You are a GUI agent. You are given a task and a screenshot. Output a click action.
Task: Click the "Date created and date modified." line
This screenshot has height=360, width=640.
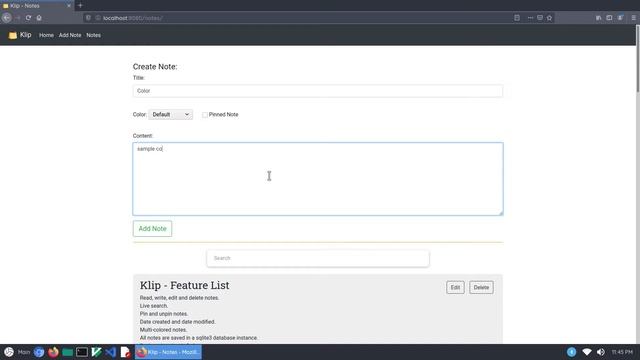coord(178,322)
